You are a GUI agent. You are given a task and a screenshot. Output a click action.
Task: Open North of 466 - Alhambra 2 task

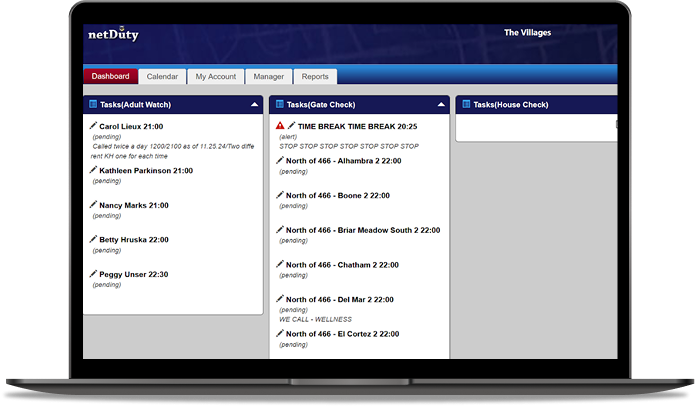(344, 161)
